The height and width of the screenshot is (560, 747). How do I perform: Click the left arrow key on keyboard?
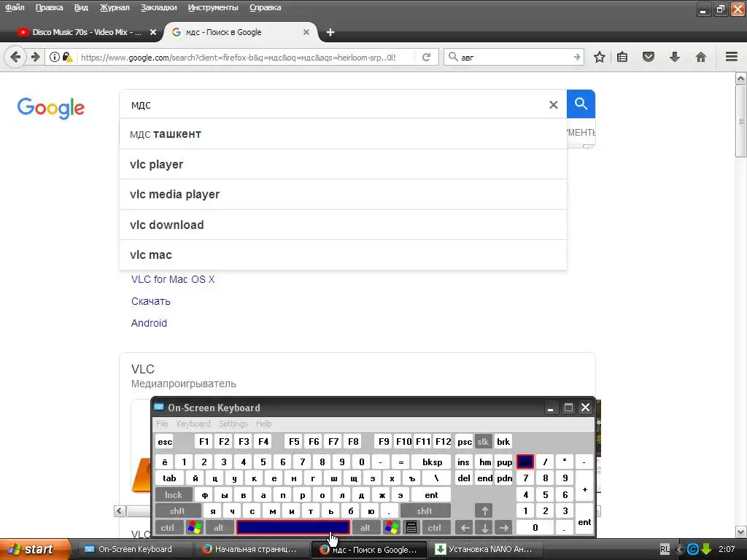[465, 528]
